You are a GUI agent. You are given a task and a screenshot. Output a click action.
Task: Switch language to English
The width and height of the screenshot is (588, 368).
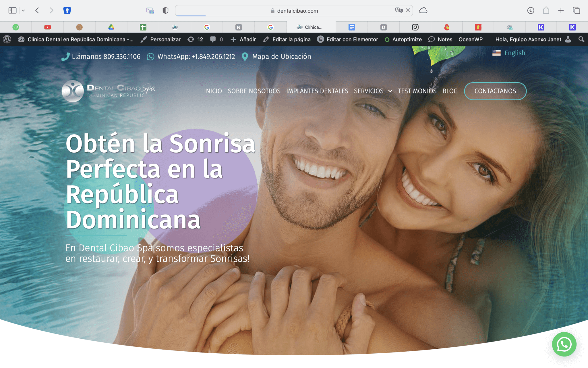[509, 53]
